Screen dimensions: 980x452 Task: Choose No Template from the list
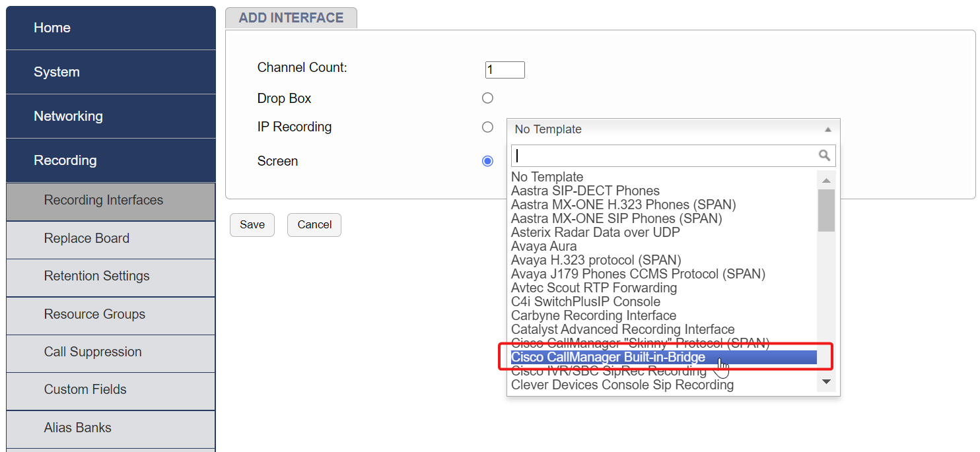[x=547, y=177]
